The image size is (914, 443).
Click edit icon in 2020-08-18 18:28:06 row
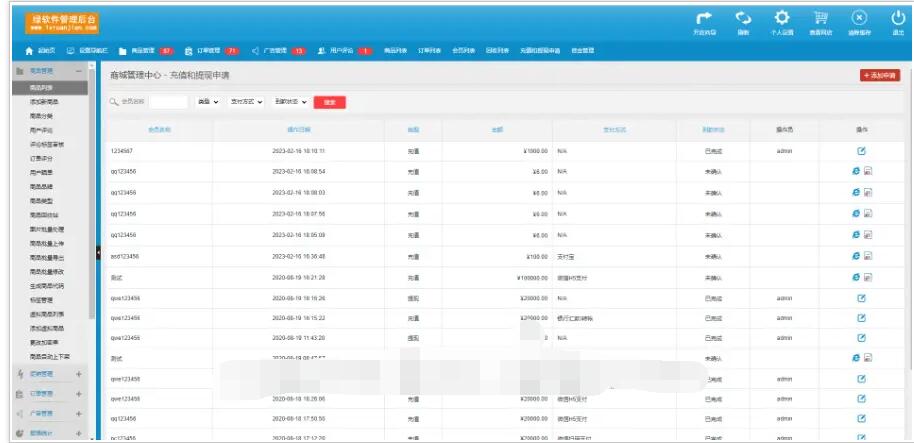coord(861,399)
